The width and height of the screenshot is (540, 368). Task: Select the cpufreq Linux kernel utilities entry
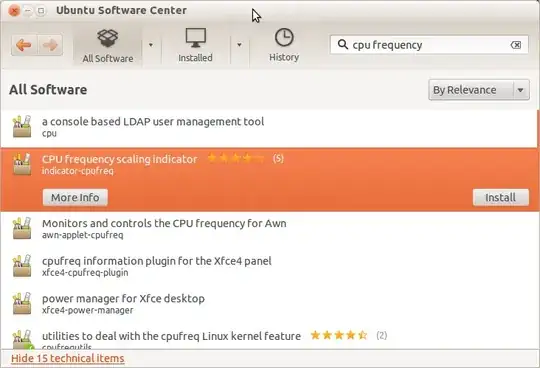[x=269, y=339]
